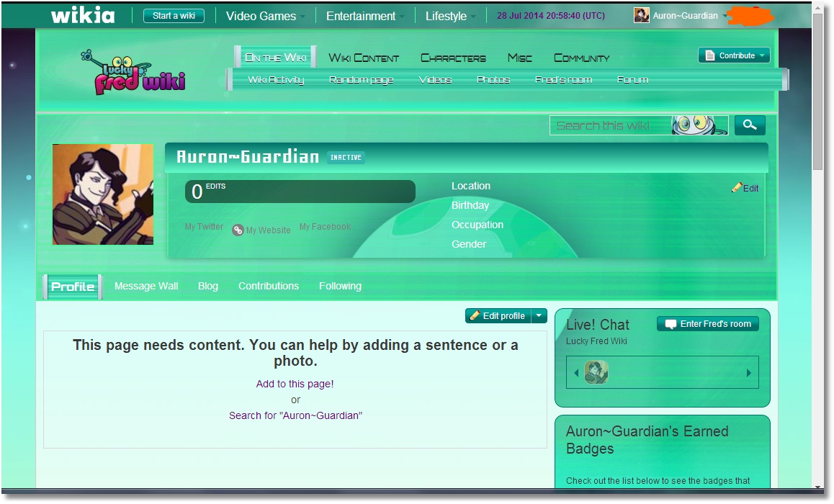Screen dimensions: 834x504
Task: Switch to the Message Wall tab
Action: (146, 286)
